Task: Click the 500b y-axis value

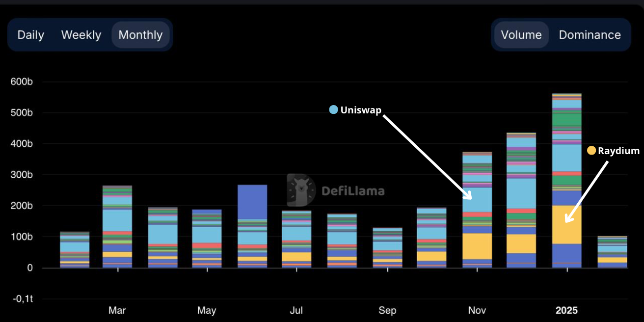Action: (22, 113)
